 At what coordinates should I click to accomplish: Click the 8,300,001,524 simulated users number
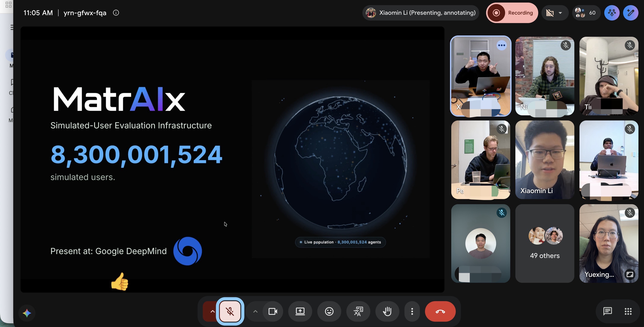pos(136,155)
